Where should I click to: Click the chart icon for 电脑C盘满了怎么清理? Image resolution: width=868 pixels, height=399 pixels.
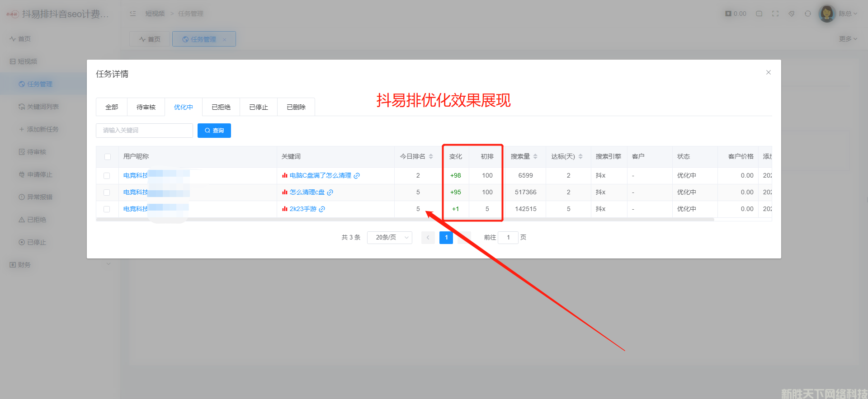[285, 176]
